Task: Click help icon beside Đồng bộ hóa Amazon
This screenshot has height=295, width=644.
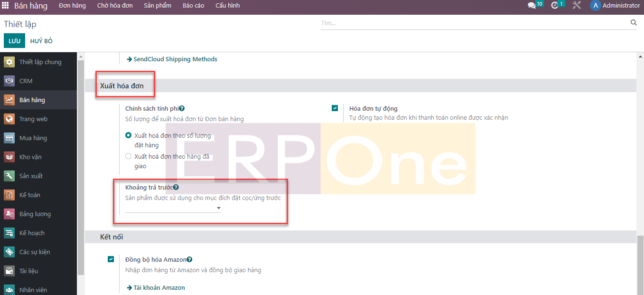Action: click(x=189, y=260)
